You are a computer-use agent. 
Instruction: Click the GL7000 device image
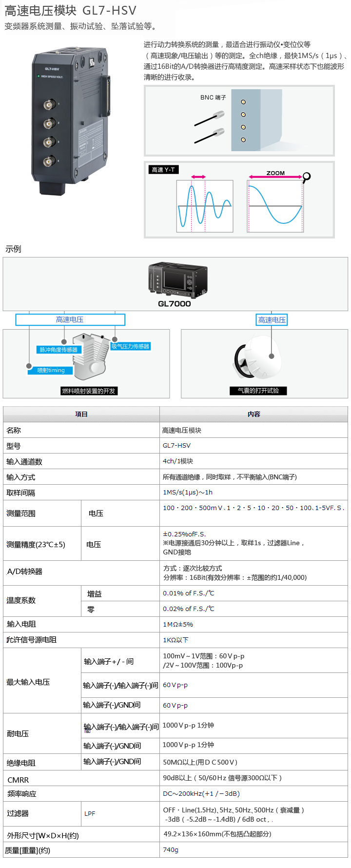(x=177, y=280)
